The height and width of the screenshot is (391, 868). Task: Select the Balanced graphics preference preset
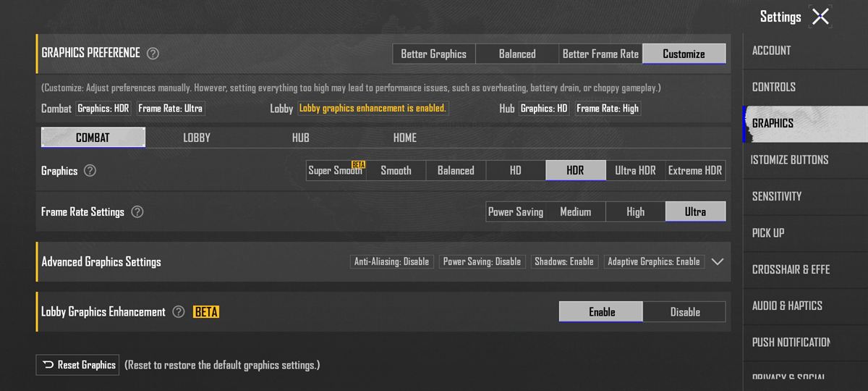click(517, 54)
